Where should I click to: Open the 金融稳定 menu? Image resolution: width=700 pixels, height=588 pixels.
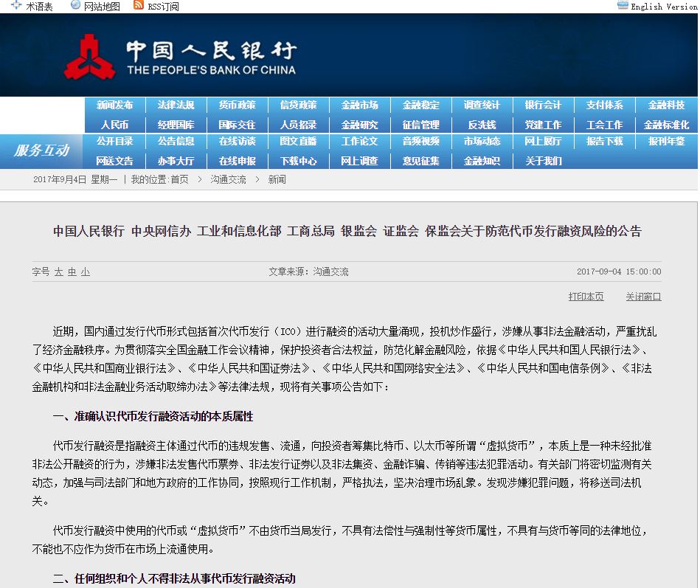click(x=420, y=105)
